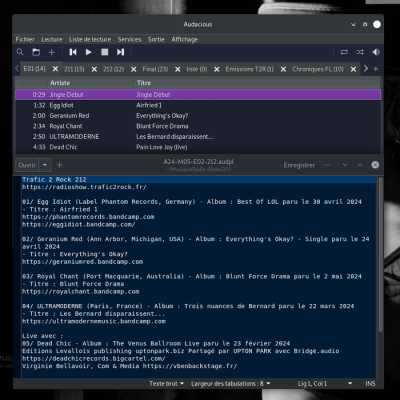Switch to the liste (0) playlist tab
The height and width of the screenshot is (400, 400).
pos(197,69)
